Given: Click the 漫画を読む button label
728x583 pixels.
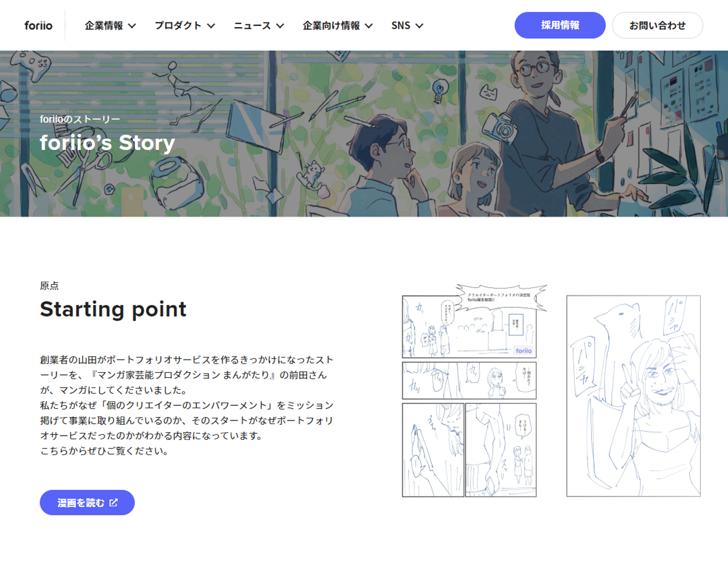Looking at the screenshot, I should tap(81, 503).
